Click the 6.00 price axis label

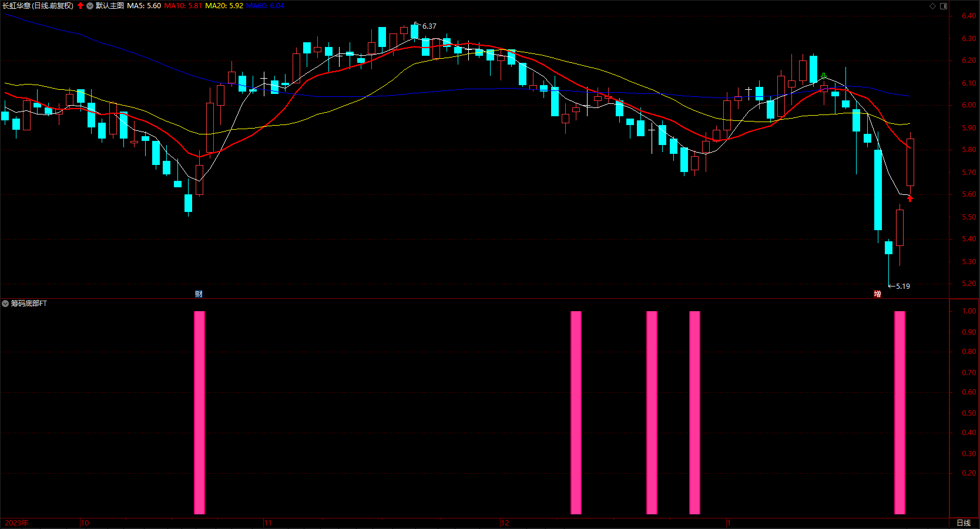tap(969, 105)
